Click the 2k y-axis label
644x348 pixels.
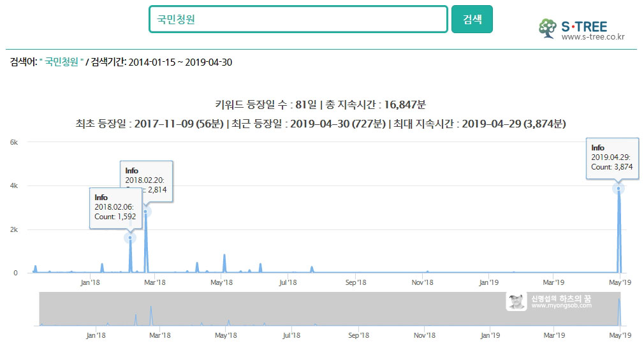point(14,230)
